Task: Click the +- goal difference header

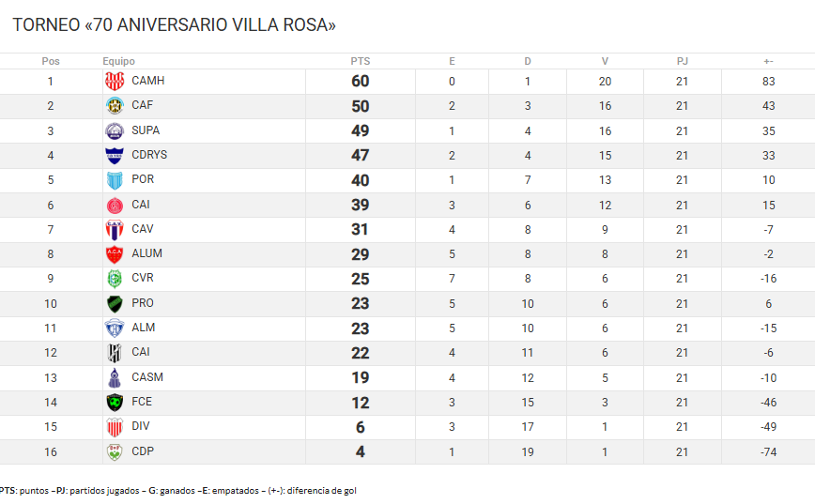Action: [x=768, y=61]
